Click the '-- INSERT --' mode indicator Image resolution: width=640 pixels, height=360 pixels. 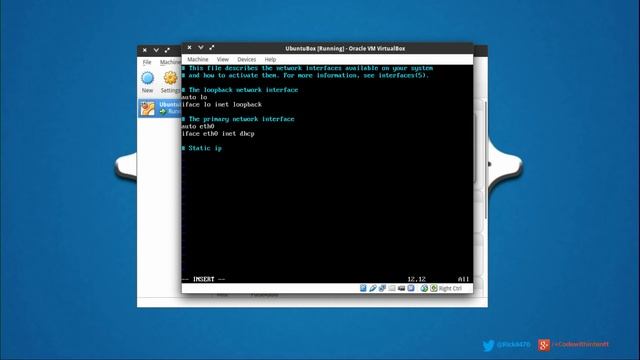coord(204,279)
